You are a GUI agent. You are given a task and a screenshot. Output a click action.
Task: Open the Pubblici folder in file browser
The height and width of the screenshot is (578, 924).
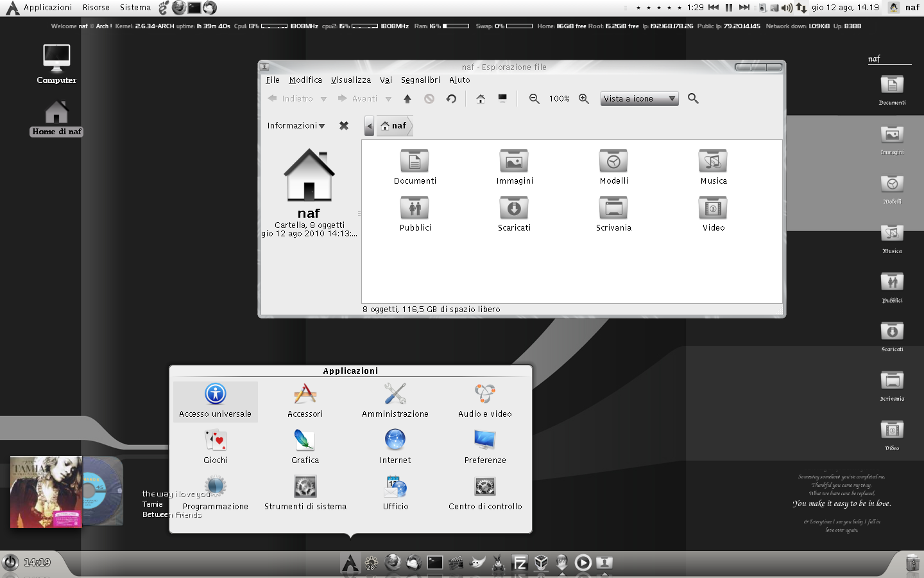tap(415, 214)
